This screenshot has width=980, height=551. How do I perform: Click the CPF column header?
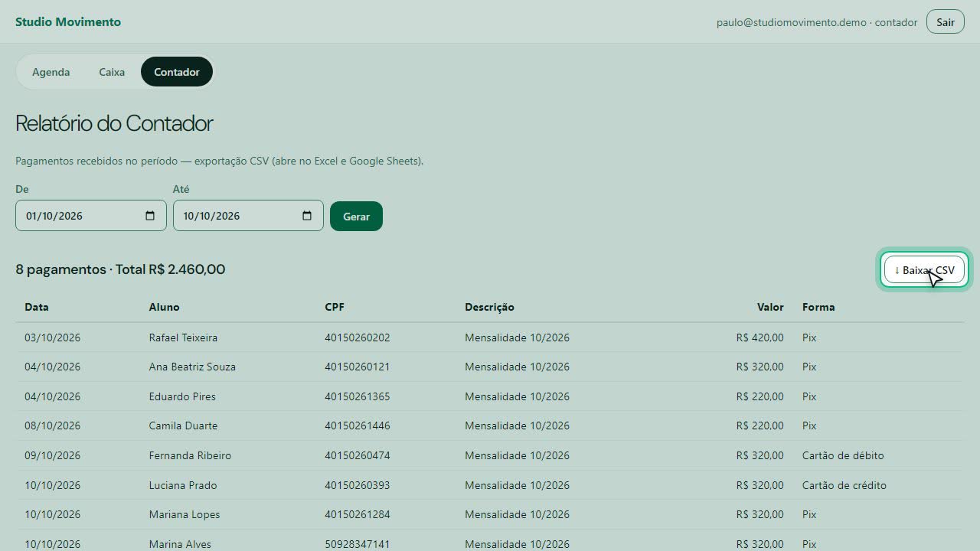click(335, 307)
